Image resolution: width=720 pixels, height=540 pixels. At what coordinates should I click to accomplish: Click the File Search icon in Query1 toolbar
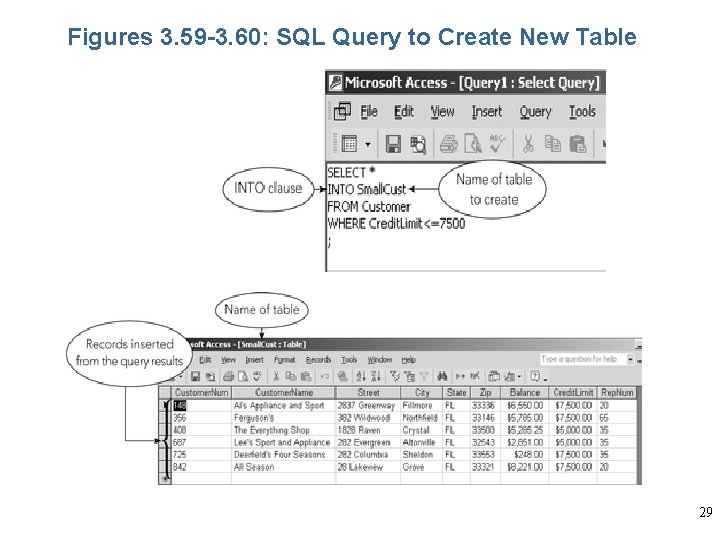(x=418, y=145)
